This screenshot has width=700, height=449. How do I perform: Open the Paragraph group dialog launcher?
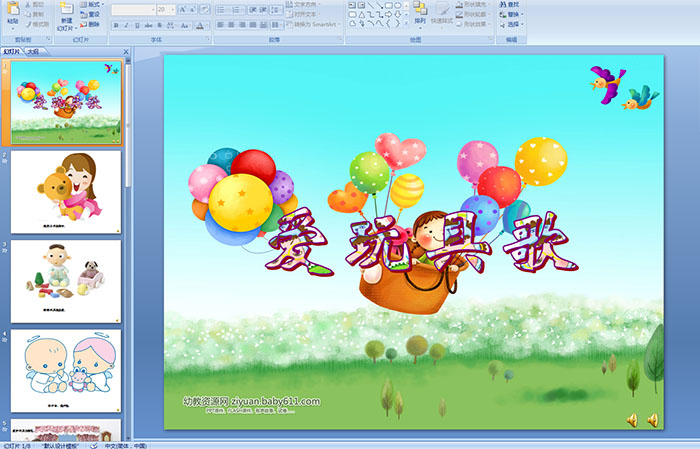(x=340, y=39)
